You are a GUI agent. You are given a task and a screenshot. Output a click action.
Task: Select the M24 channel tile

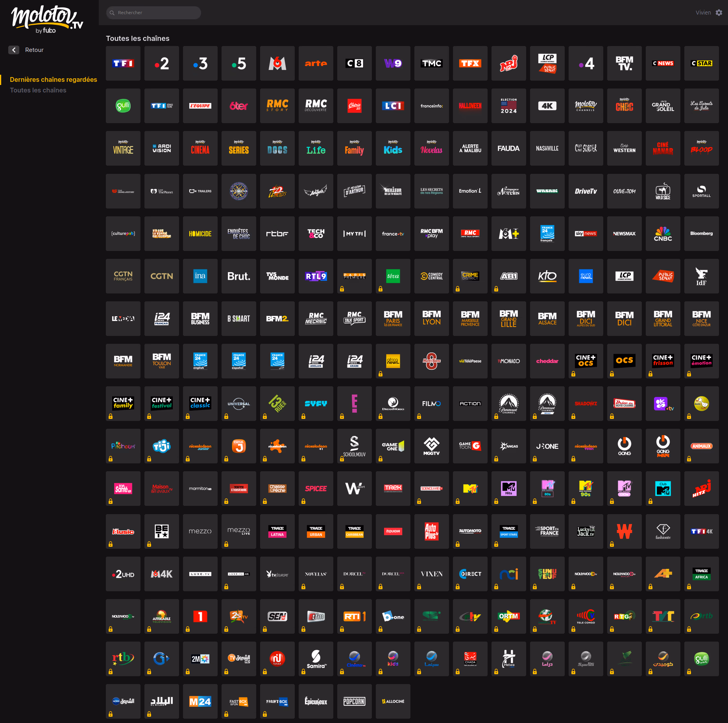(200, 701)
